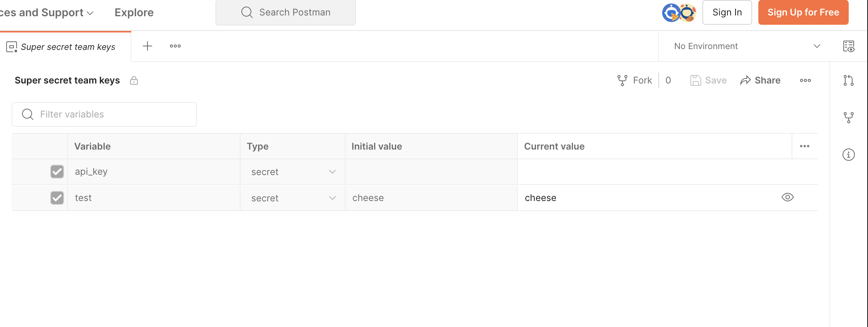The height and width of the screenshot is (327, 868).
Task: Click the Sign Up for Free button
Action: [x=804, y=12]
